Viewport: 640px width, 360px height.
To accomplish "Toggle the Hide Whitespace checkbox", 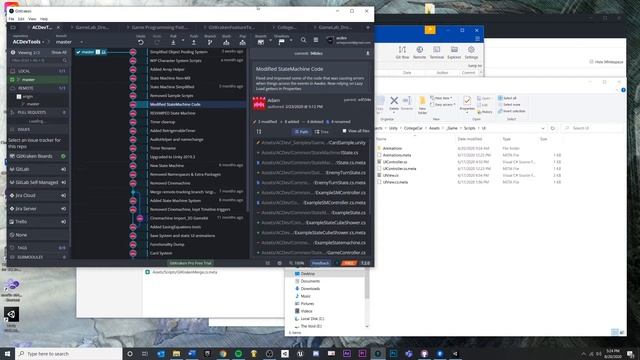I will [591, 62].
